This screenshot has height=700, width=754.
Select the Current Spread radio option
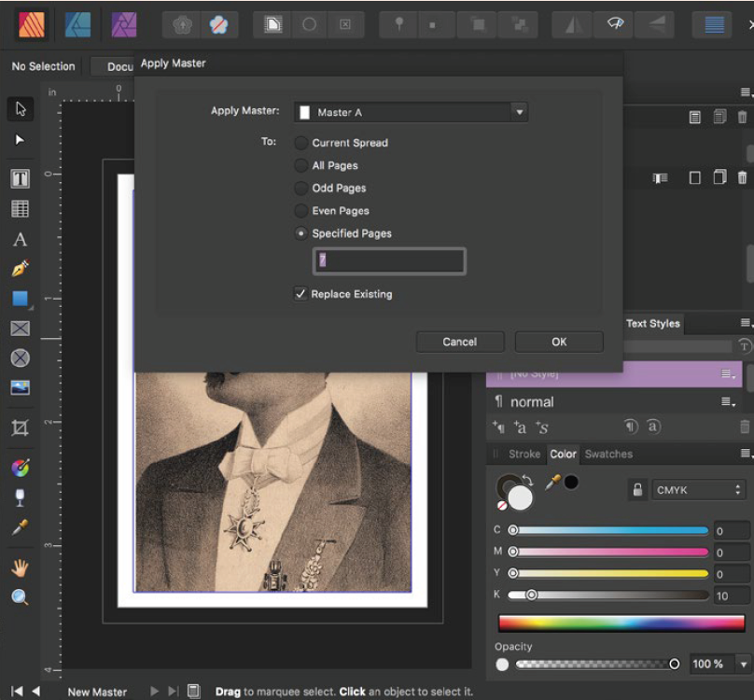pyautogui.click(x=300, y=143)
